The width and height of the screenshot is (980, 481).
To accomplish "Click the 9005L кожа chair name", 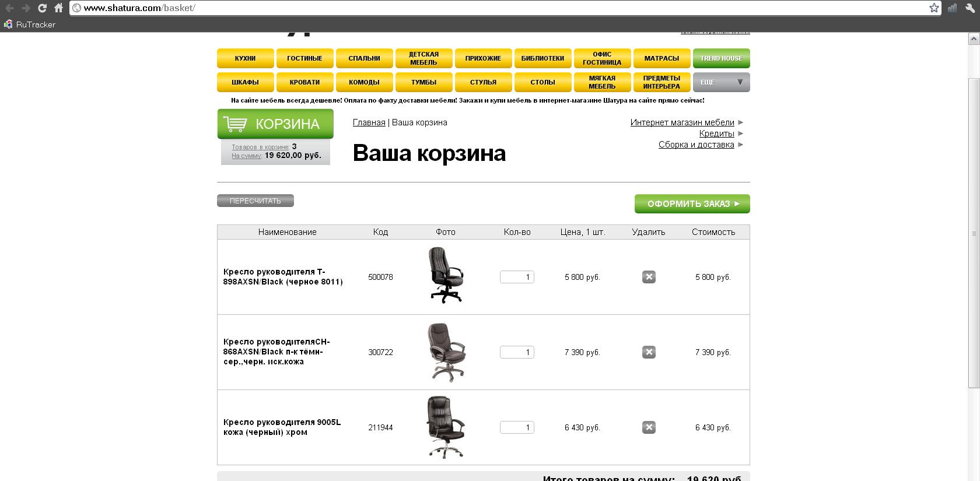I will (282, 427).
